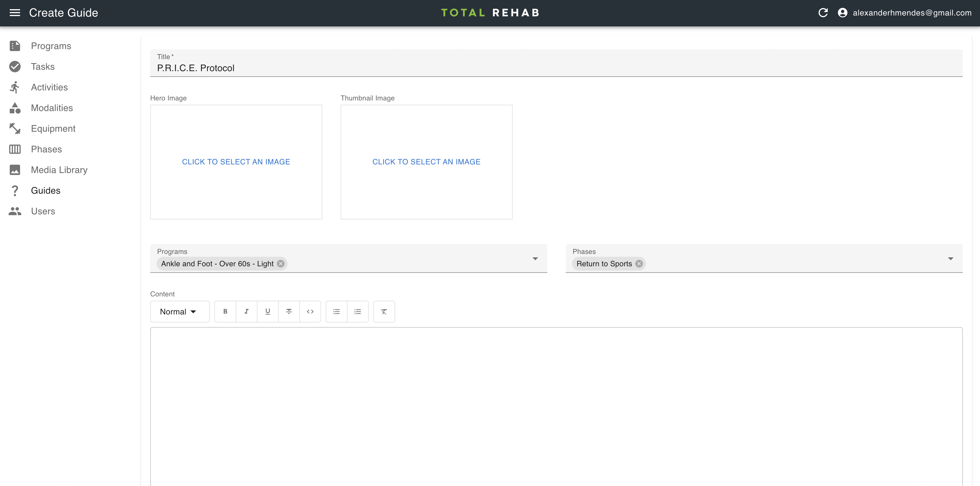This screenshot has width=980, height=486.
Task: Expand the Phases selection dropdown
Action: [951, 258]
